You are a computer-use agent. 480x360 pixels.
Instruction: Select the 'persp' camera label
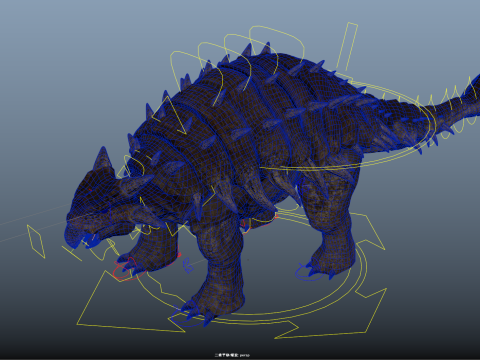click(x=244, y=355)
